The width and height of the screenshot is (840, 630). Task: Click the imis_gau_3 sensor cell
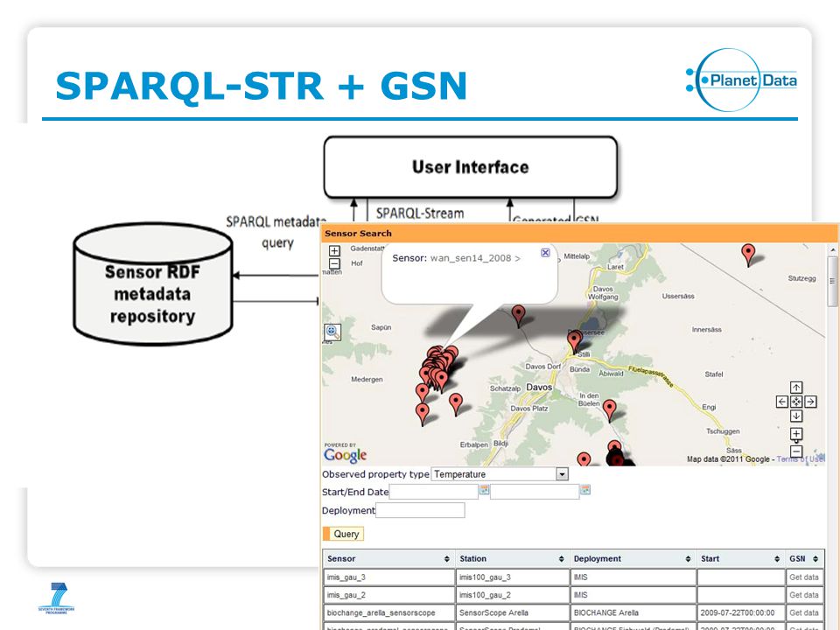[388, 577]
